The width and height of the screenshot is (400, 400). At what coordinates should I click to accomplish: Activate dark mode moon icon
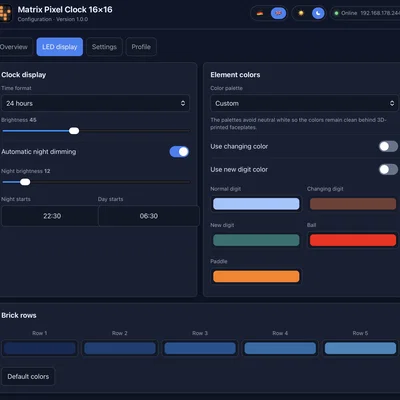(318, 13)
